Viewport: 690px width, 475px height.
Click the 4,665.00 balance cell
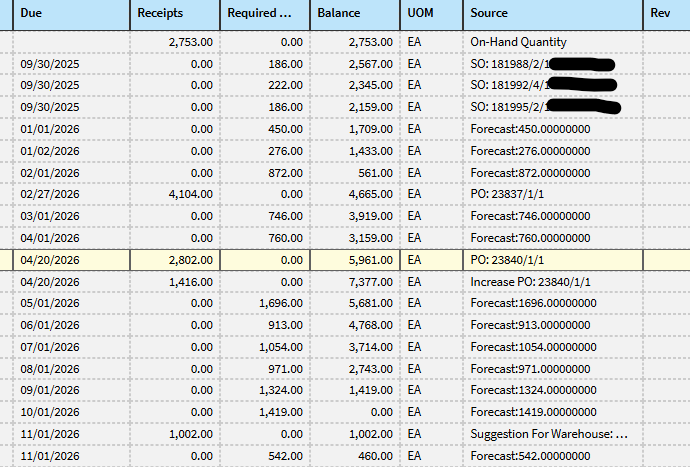(355, 194)
